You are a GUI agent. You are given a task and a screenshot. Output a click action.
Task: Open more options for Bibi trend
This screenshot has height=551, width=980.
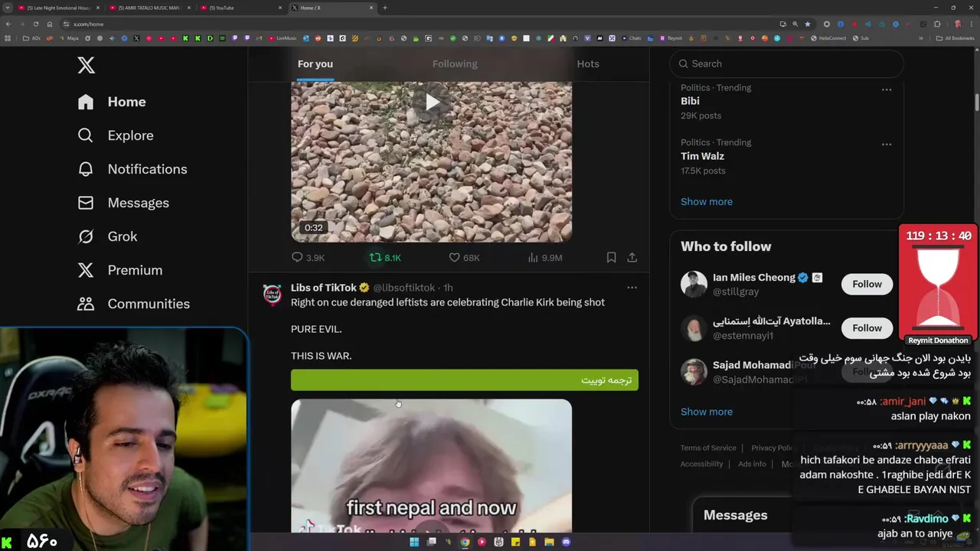click(887, 90)
